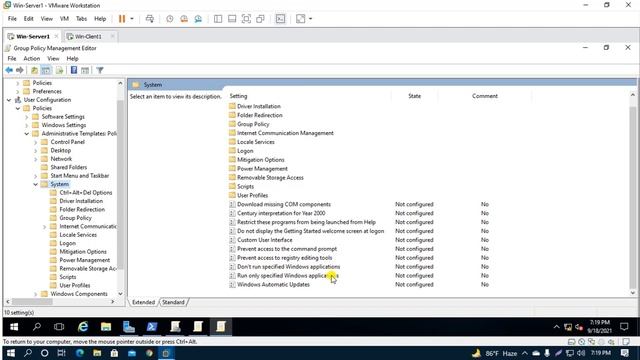
Task: Click tree pane vertical scrollbar down arrow
Action: coord(120,294)
